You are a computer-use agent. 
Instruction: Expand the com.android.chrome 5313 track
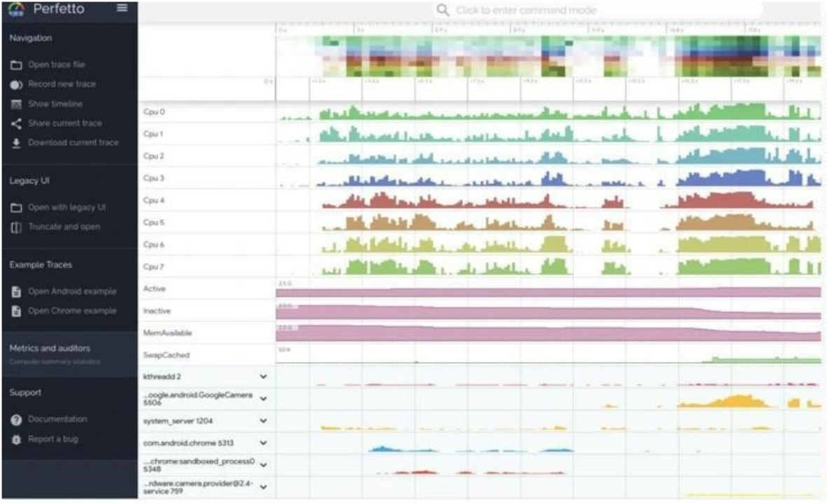tap(263, 443)
